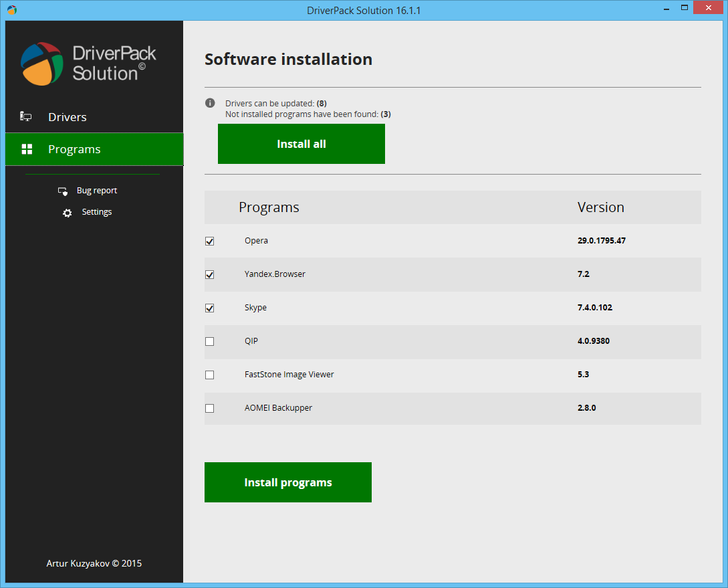Viewport: 728px width, 588px height.
Task: Enable the QIP checkbox
Action: click(x=210, y=341)
